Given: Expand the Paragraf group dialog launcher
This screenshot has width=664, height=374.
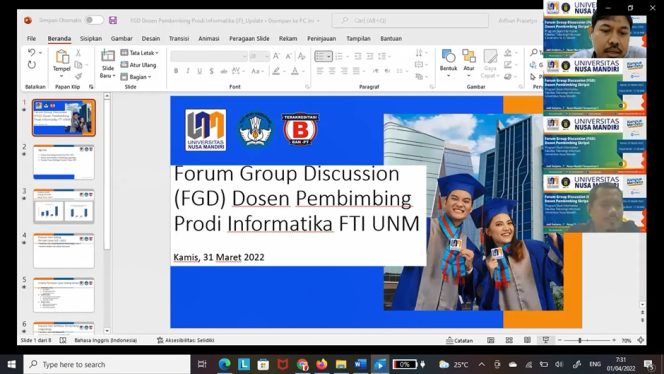Looking at the screenshot, I should click(432, 87).
